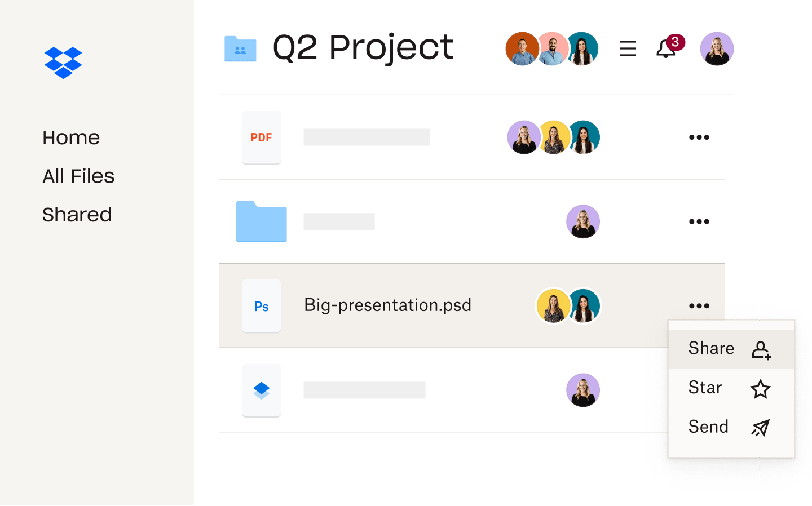Open All Files in the sidebar
The height and width of the screenshot is (506, 812).
78,176
